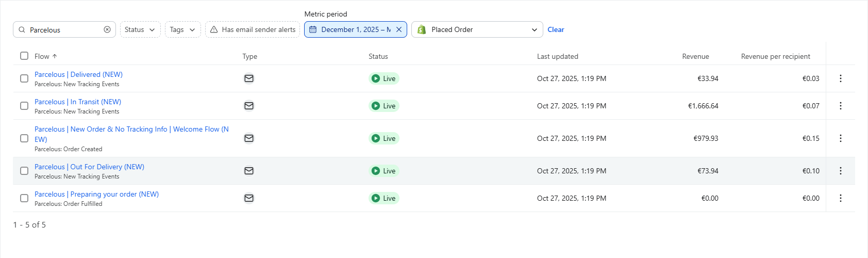
Task: Click the Parcelous: Order Created trigger text
Action: click(69, 149)
